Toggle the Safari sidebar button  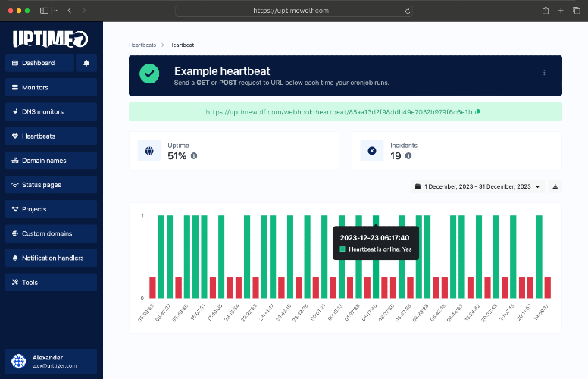pyautogui.click(x=44, y=11)
